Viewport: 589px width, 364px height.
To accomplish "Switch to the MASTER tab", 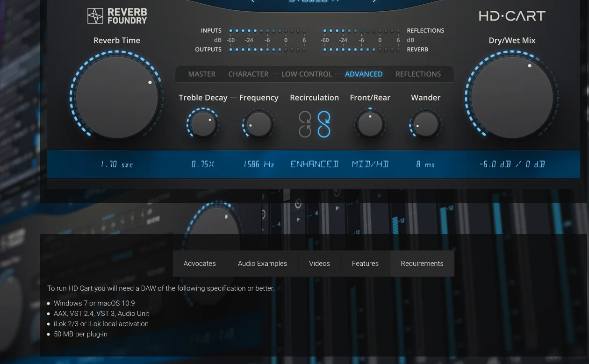I will [x=201, y=74].
